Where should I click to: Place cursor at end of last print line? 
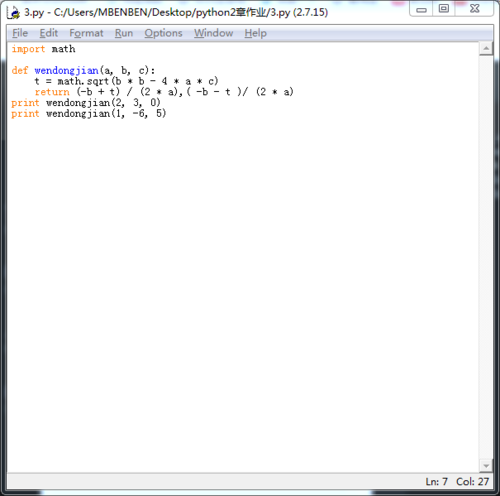click(167, 114)
